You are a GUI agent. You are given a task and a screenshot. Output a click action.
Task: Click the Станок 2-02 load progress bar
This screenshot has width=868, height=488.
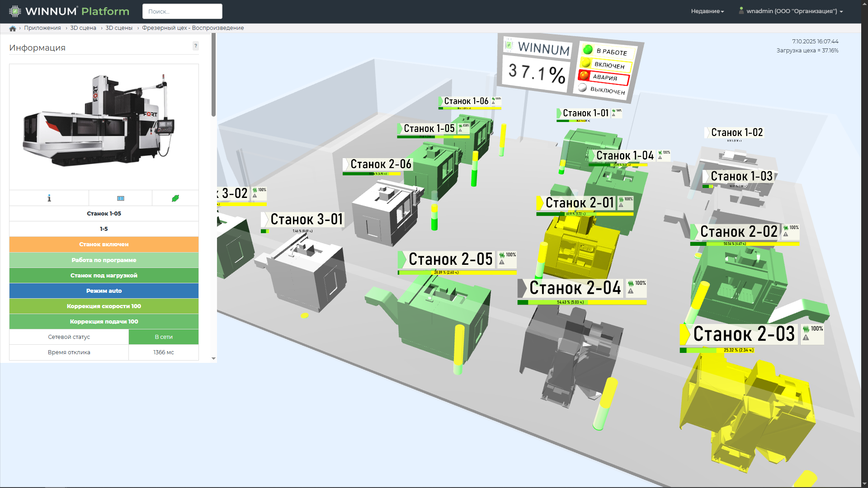(744, 244)
